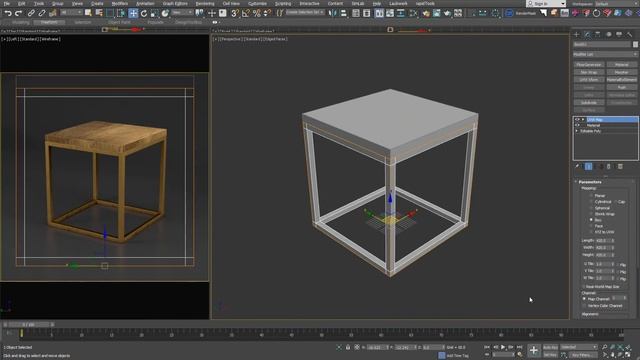Select the Spherical mapping radio button
Image resolution: width=640 pixels, height=360 pixels.
coord(591,208)
